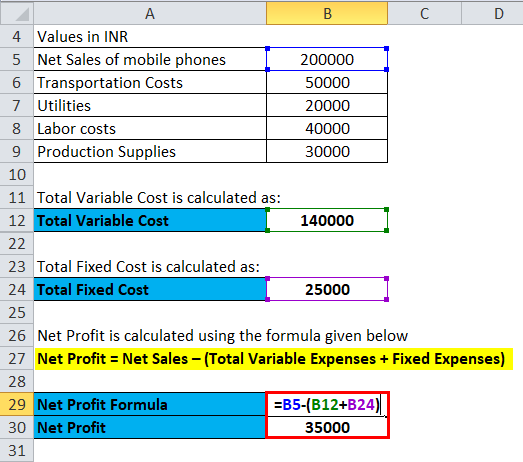Select row 11 header
The image size is (523, 462).
point(17,197)
